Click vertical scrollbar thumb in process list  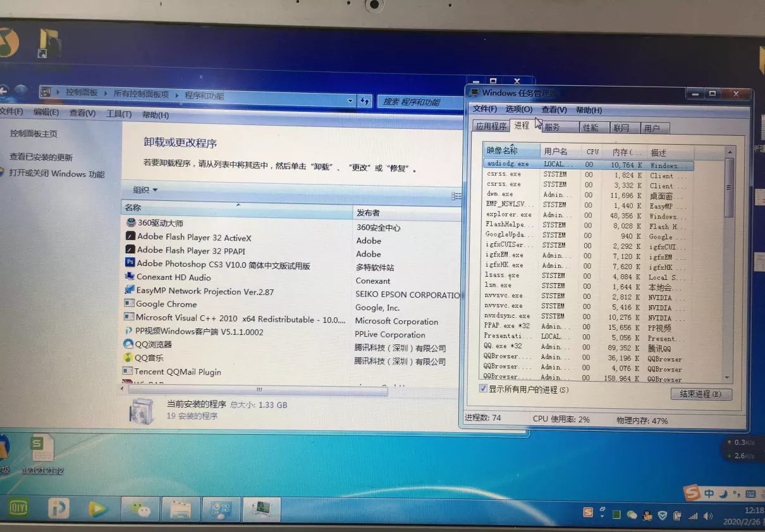tap(729, 188)
